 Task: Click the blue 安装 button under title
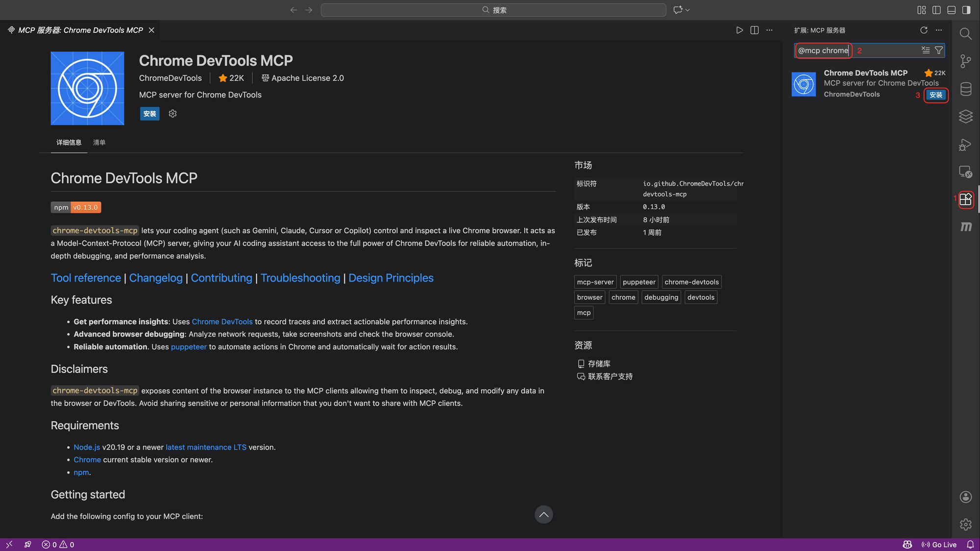click(149, 114)
